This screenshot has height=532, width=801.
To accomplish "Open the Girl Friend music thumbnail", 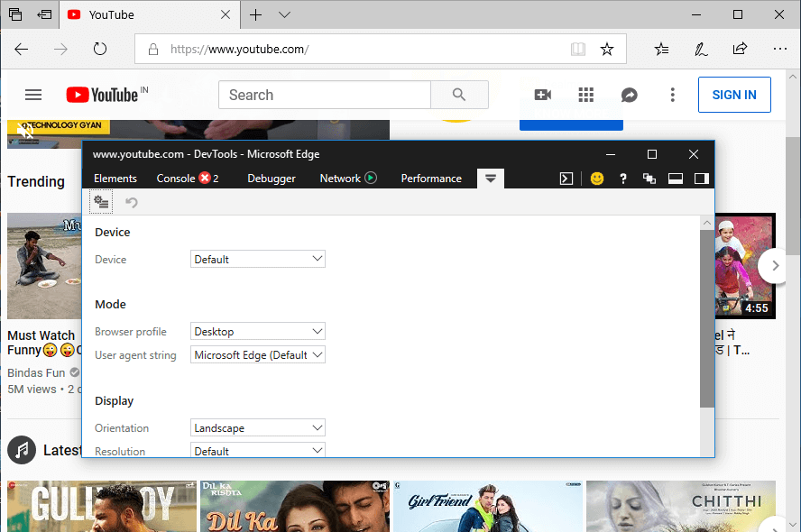I will click(488, 506).
